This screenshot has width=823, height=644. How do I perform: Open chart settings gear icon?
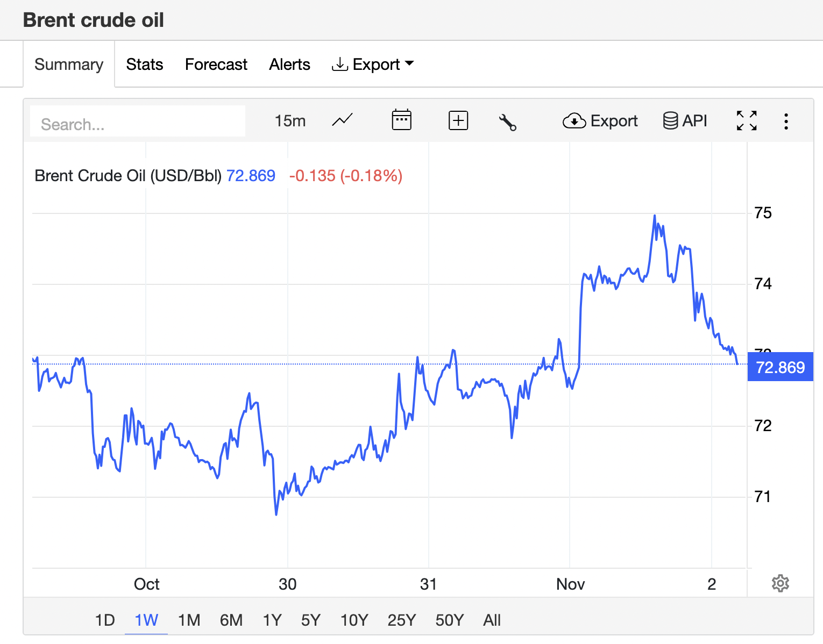coord(780,583)
